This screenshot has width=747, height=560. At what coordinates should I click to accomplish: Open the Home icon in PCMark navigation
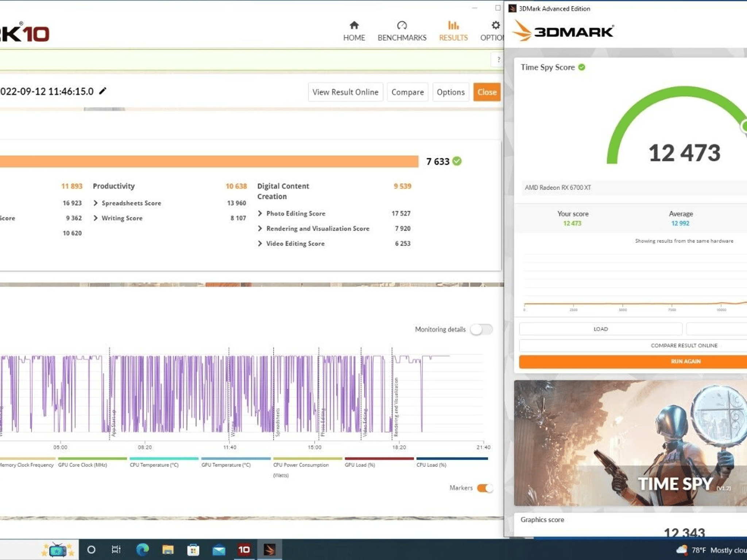[x=354, y=25]
